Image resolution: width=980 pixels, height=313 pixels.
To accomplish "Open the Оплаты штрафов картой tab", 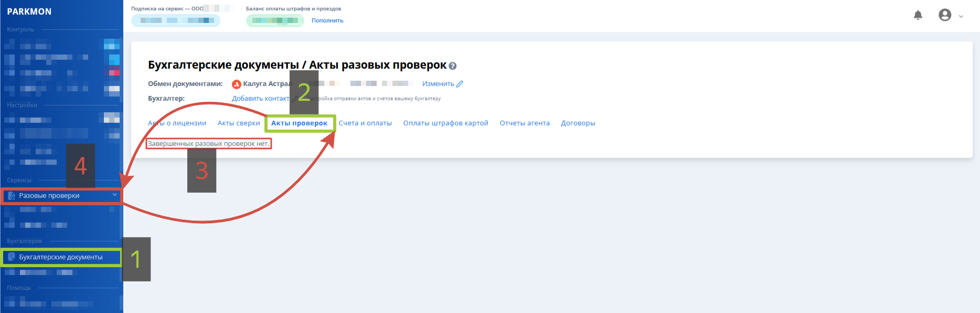I will point(445,123).
